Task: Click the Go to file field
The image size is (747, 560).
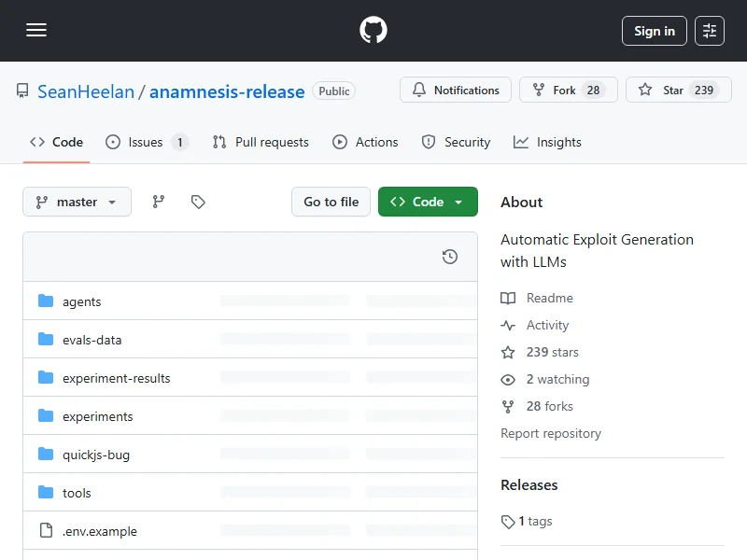Action: tap(331, 202)
